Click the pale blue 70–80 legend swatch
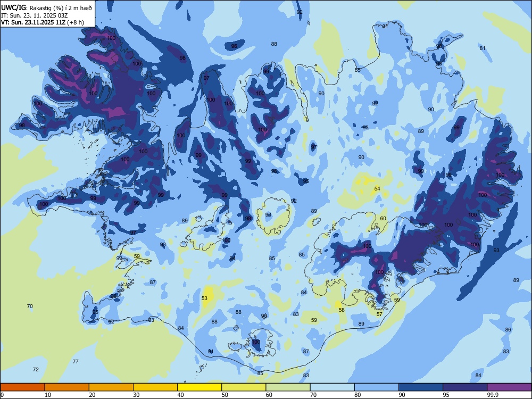The width and height of the screenshot is (532, 399). pyautogui.click(x=332, y=387)
